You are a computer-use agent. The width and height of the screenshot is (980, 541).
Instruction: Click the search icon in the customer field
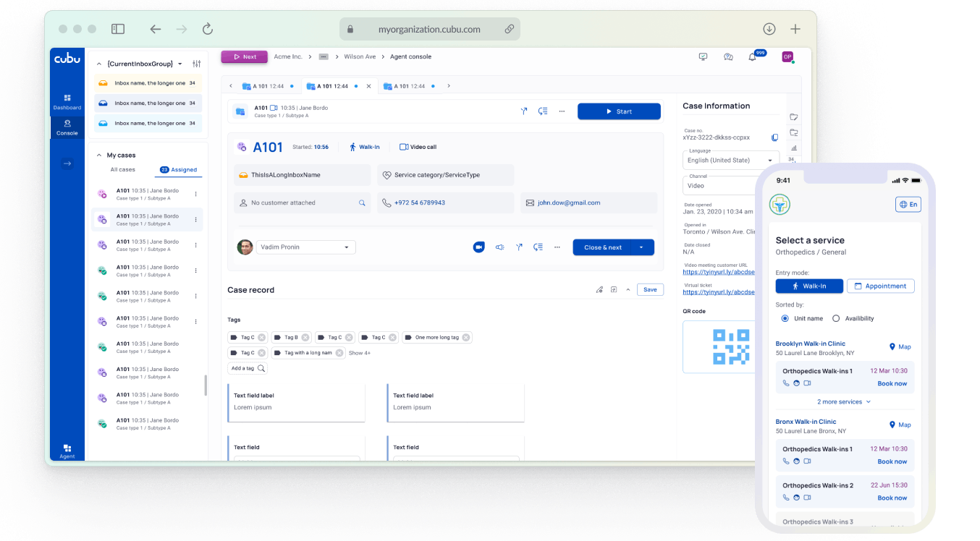[362, 203]
